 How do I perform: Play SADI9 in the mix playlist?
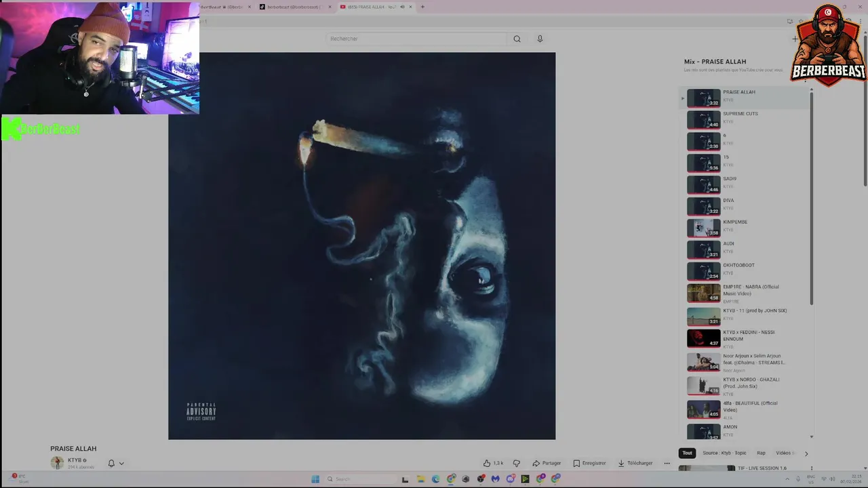click(x=746, y=184)
